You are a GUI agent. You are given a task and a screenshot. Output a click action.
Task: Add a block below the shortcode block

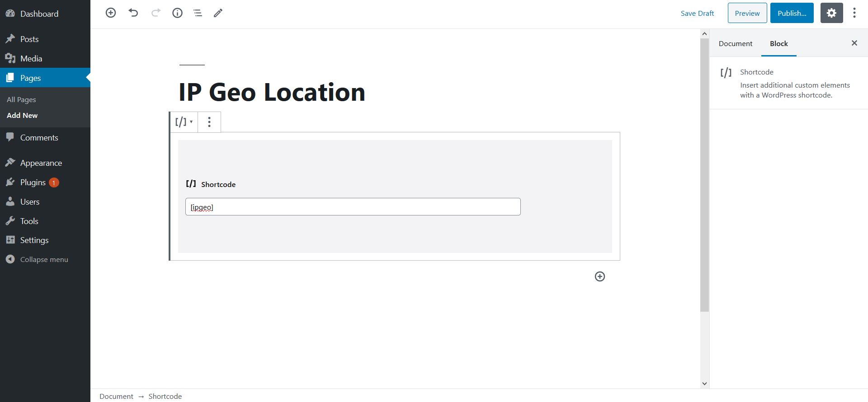coord(599,276)
